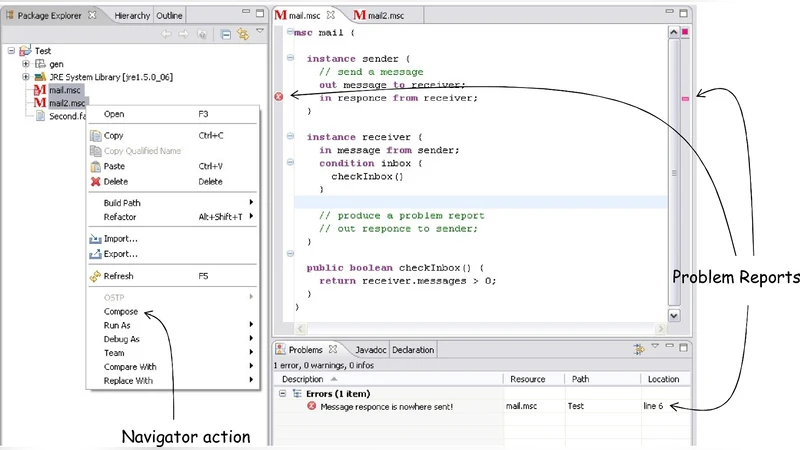800x450 pixels.
Task: Expand the gen folder node
Action: [x=26, y=64]
